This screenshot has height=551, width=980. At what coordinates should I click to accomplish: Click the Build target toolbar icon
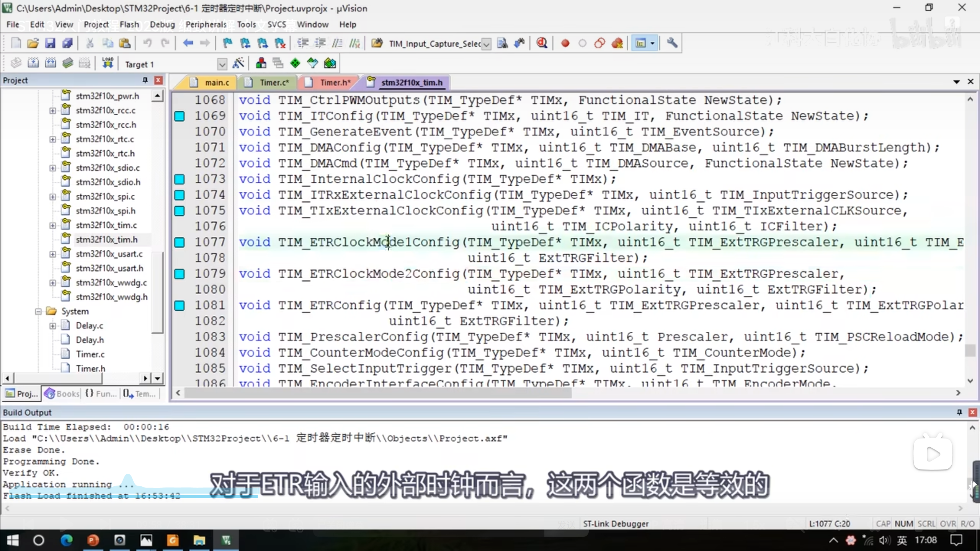(33, 63)
